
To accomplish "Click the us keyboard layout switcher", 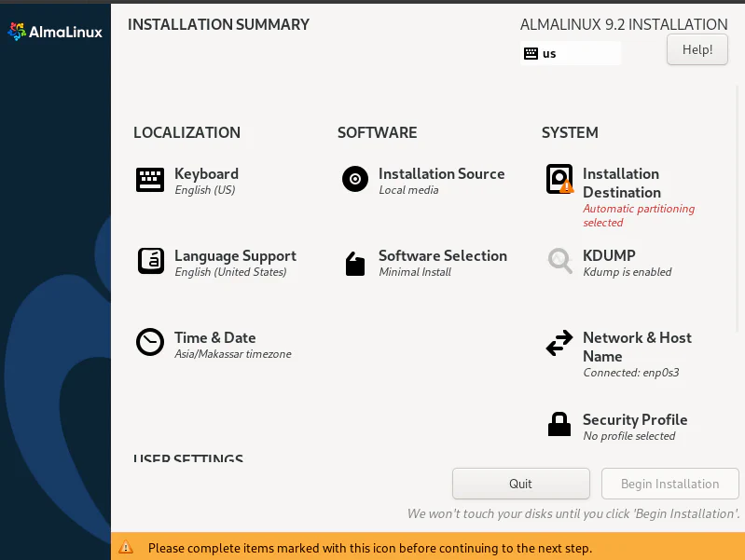I will (570, 53).
